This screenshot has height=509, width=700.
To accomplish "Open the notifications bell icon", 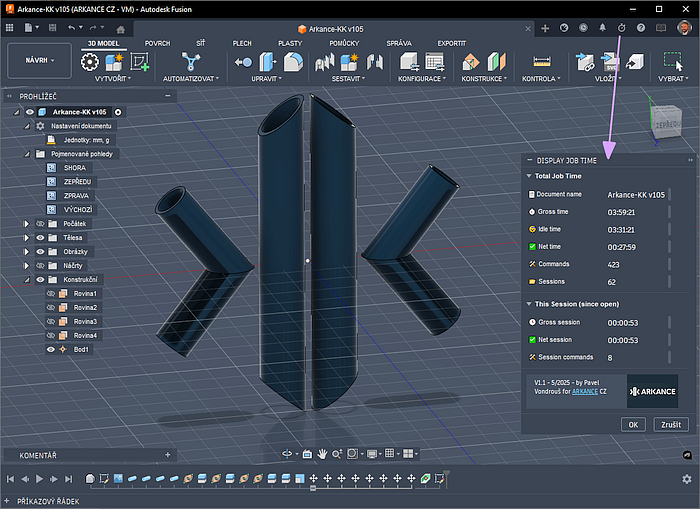I will 602,28.
